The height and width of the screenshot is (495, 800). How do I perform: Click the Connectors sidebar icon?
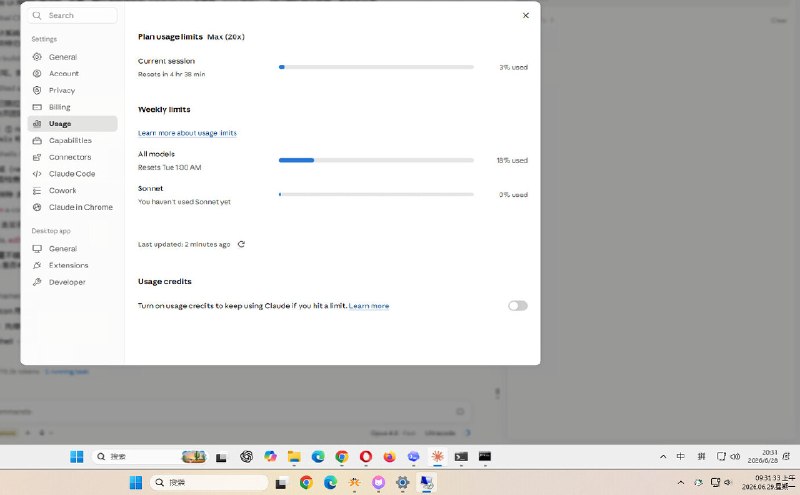point(37,157)
